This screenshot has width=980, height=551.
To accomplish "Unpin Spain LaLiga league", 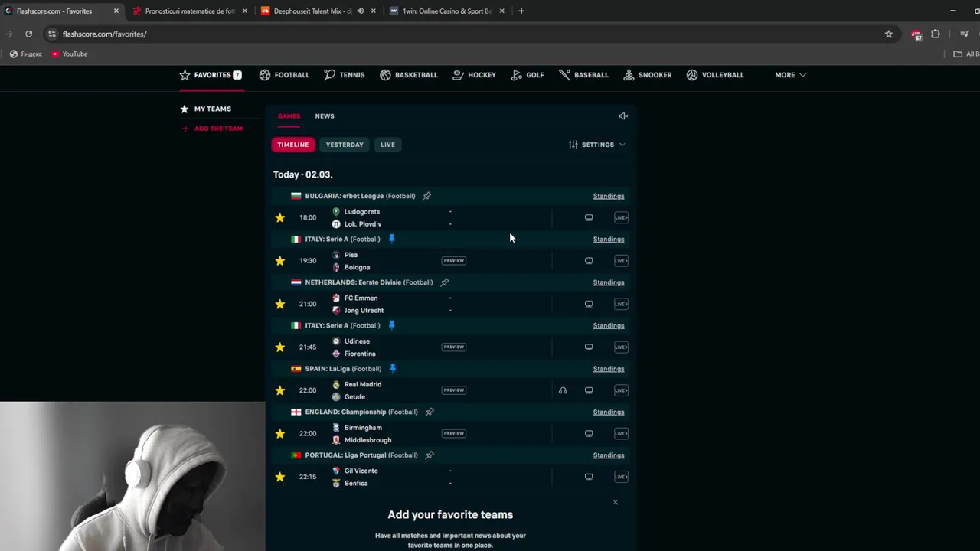I will [x=393, y=369].
